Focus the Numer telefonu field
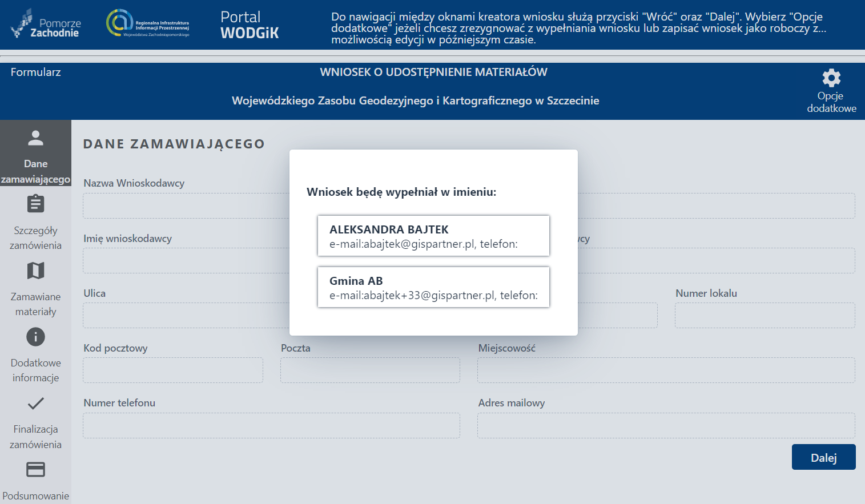Viewport: 865px width, 504px height. [271, 425]
